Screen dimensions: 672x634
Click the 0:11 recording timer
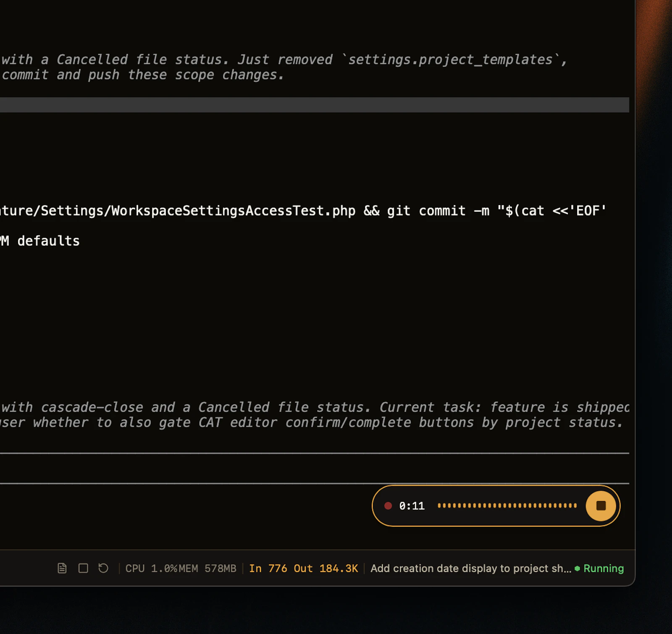click(x=412, y=506)
